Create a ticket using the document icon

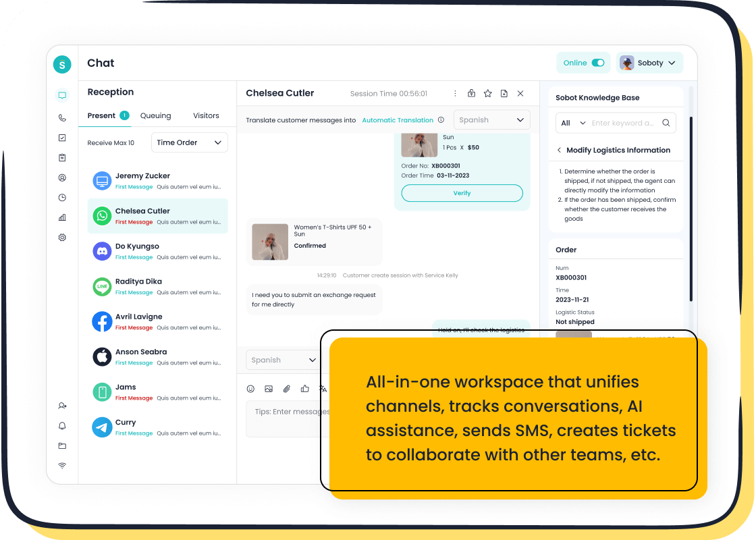504,93
